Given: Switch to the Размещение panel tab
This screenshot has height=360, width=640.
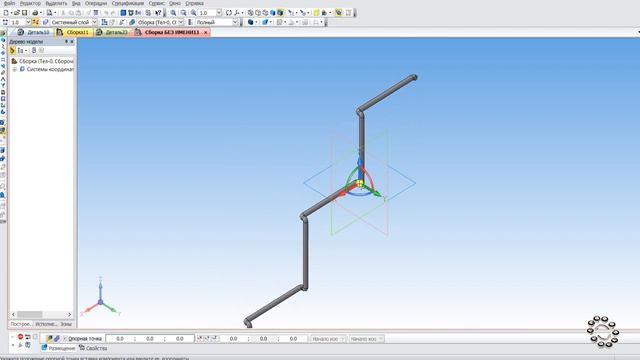Looking at the screenshot, I should tap(58, 348).
